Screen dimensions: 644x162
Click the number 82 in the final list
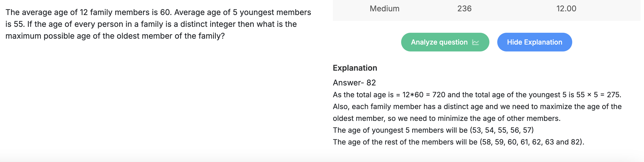[575, 142]
